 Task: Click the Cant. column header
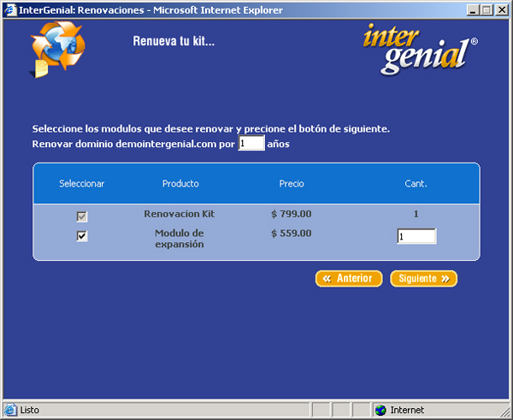pyautogui.click(x=416, y=184)
